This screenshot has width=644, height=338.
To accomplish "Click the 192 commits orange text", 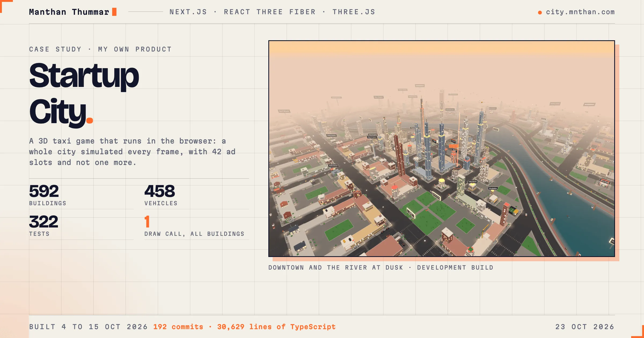I will [x=178, y=327].
